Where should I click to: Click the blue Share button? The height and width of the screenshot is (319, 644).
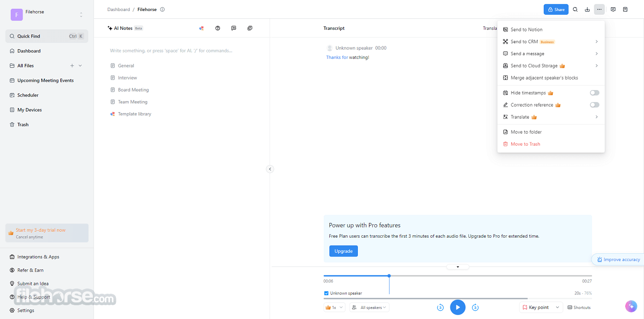[x=556, y=9]
